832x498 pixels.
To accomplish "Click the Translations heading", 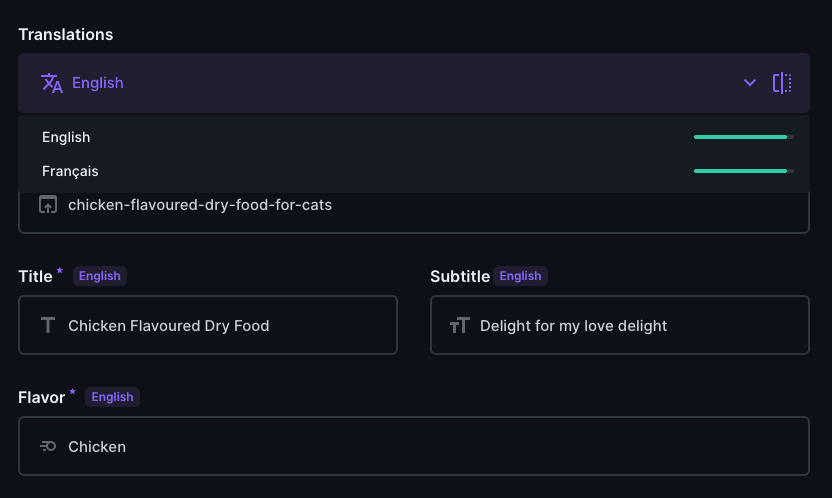I will 66,34.
